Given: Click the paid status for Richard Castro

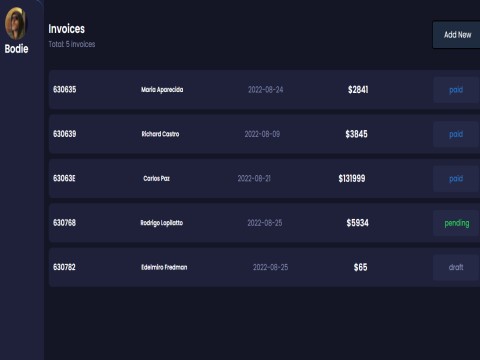Looking at the screenshot, I should [456, 134].
